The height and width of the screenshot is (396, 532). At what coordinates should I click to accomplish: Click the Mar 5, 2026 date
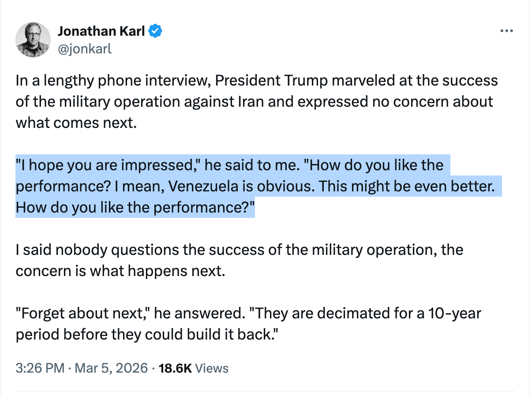point(111,368)
